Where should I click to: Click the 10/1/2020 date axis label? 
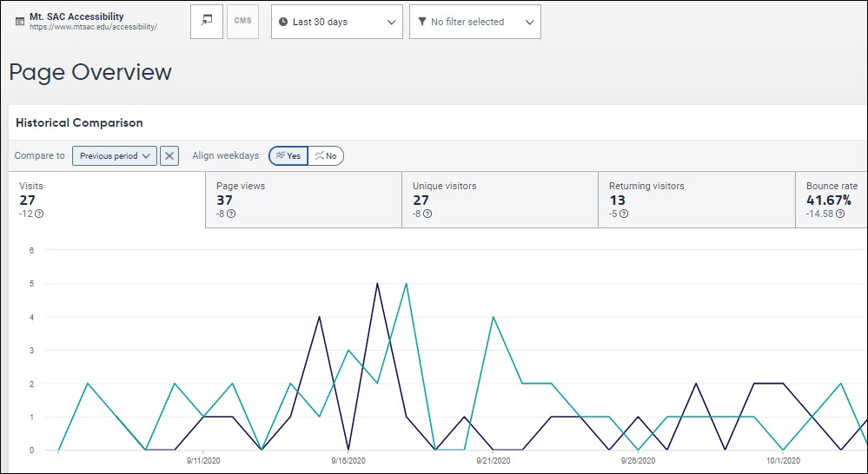point(784,461)
